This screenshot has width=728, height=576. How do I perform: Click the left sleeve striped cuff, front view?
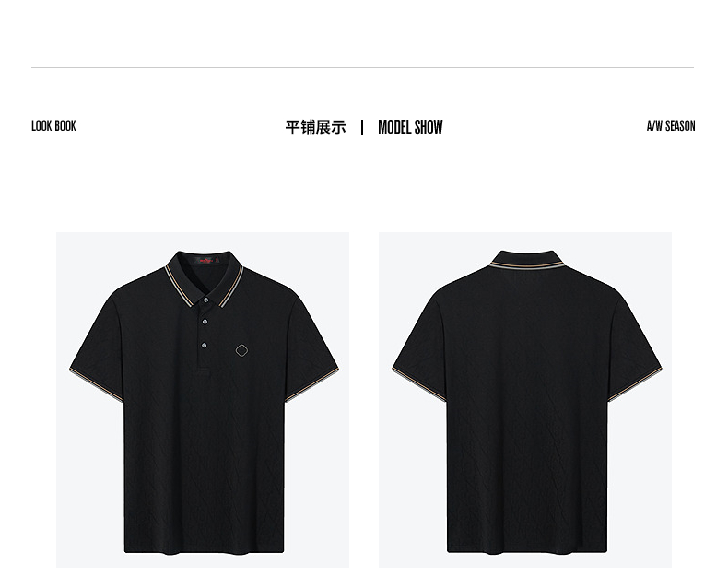[97, 385]
